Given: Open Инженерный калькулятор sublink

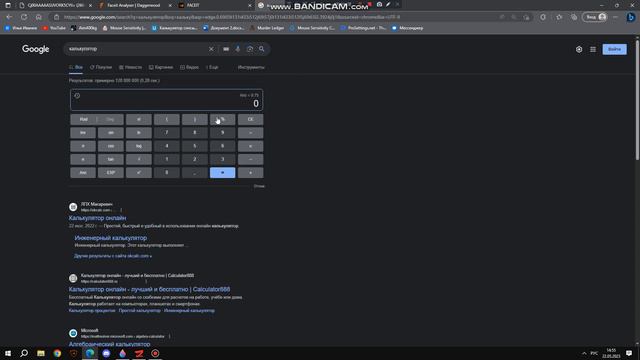Looking at the screenshot, I should point(111,238).
